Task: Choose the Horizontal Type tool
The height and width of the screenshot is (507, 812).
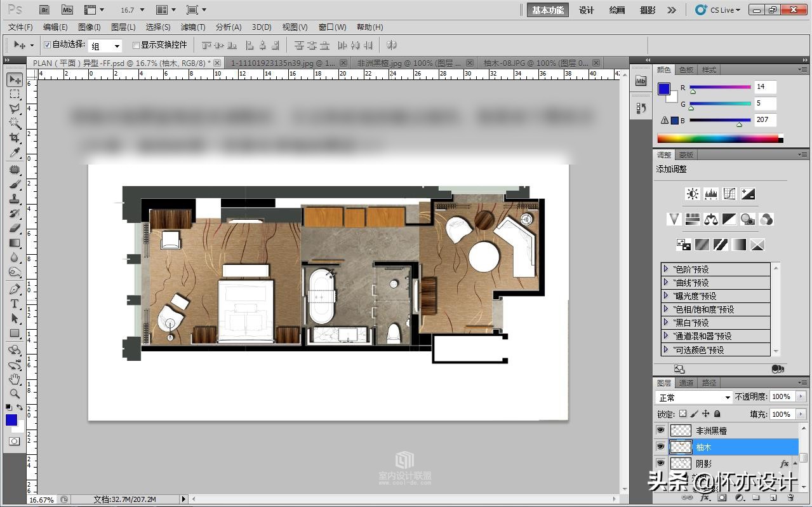Action: point(15,304)
